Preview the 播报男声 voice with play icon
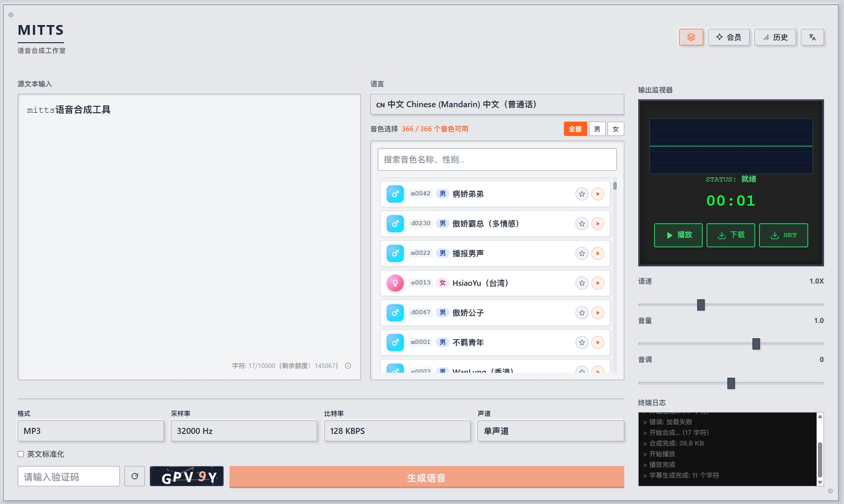844x504 pixels. 598,253
